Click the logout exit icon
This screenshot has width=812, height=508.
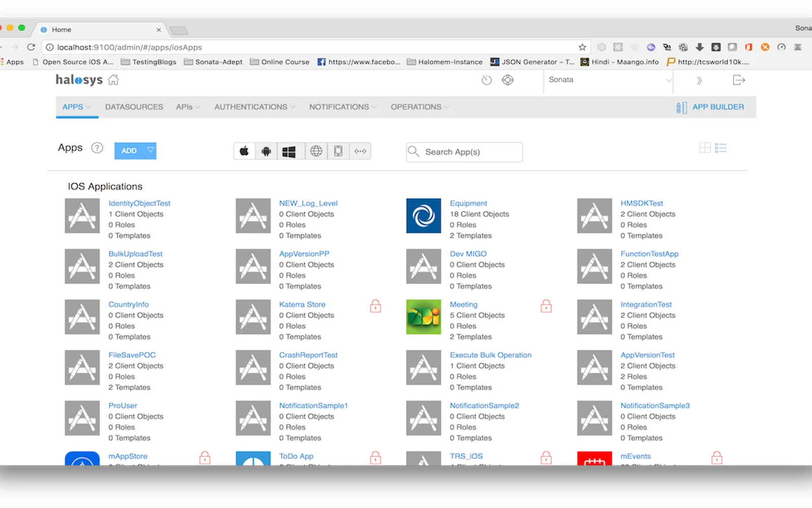(739, 80)
